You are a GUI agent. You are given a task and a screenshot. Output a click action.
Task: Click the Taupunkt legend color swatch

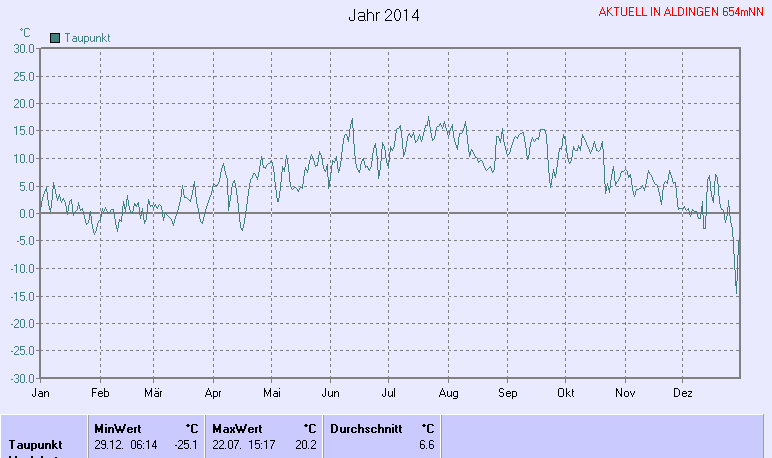(x=55, y=38)
